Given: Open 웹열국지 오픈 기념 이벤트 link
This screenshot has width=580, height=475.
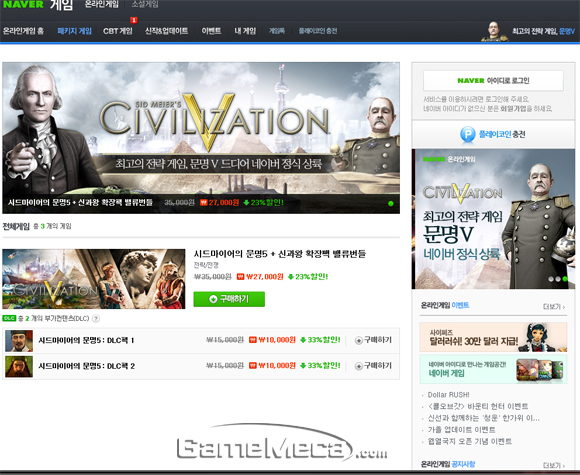Looking at the screenshot, I should click(x=470, y=442).
